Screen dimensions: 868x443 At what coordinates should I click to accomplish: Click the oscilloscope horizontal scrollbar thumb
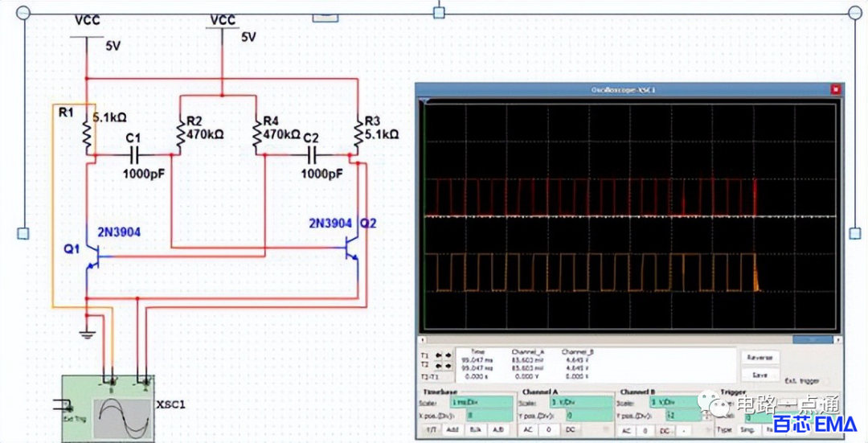click(813, 339)
